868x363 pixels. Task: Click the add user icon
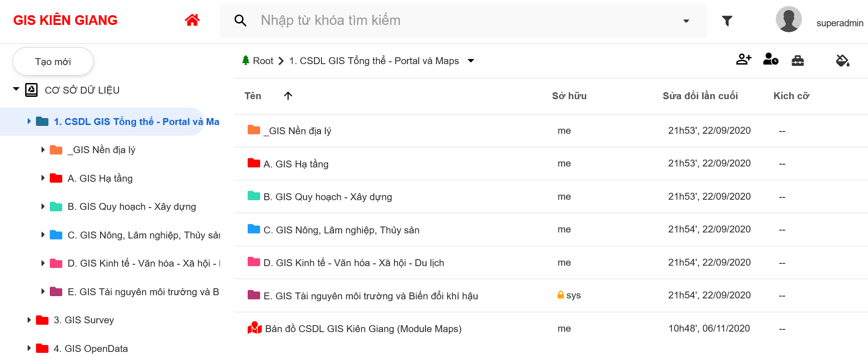coord(743,60)
